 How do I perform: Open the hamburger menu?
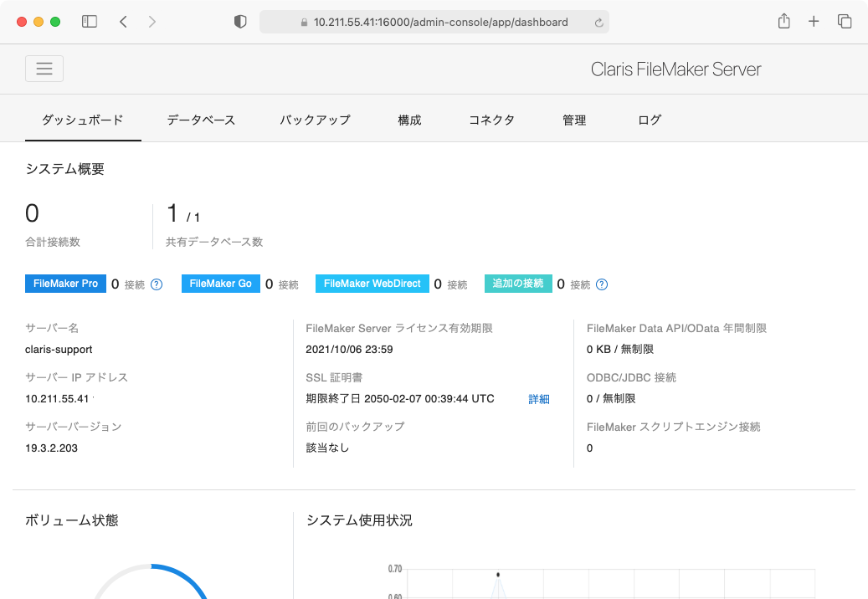[44, 68]
